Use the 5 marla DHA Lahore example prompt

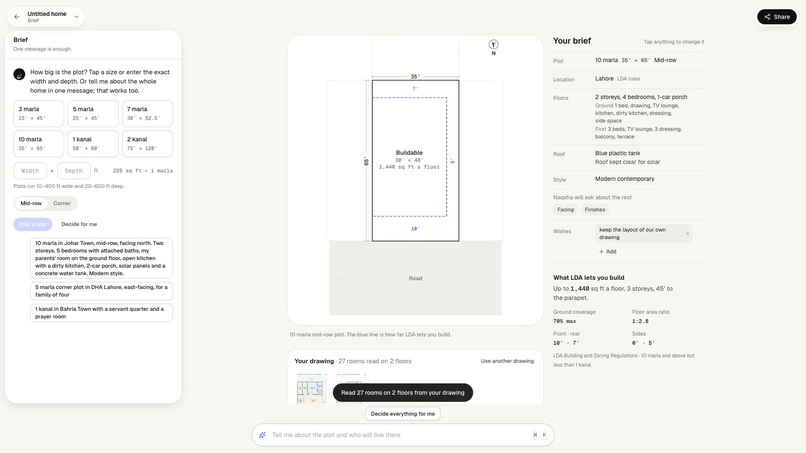[x=101, y=291]
